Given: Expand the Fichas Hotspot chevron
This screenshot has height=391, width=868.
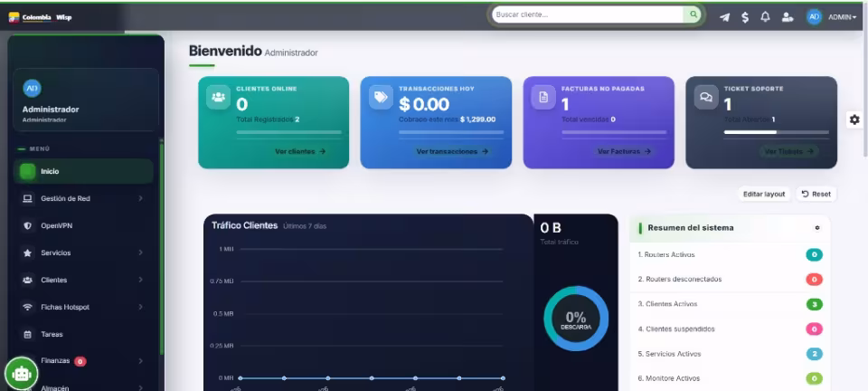Looking at the screenshot, I should click(141, 307).
